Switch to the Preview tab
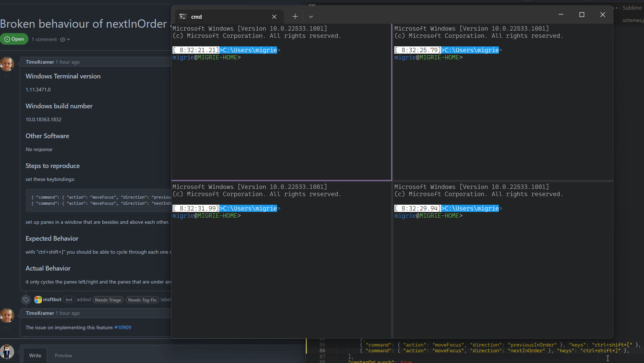Viewport: 644px width, 363px height. [63, 355]
